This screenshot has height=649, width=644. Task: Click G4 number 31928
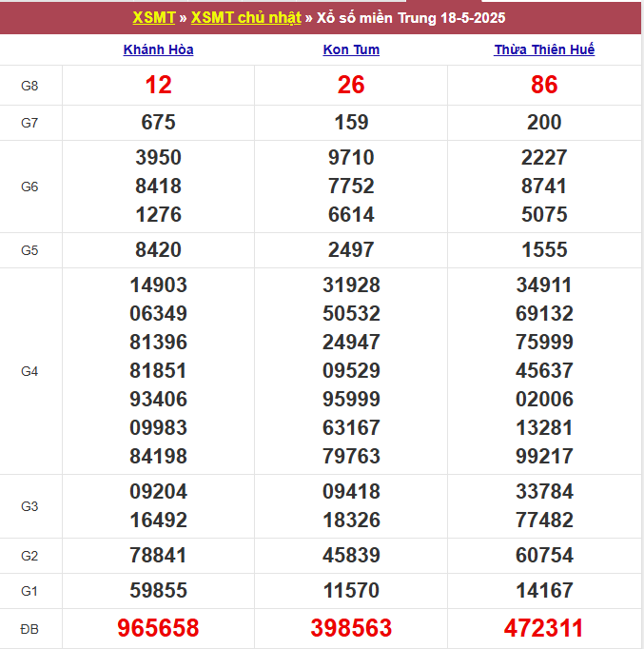(351, 285)
